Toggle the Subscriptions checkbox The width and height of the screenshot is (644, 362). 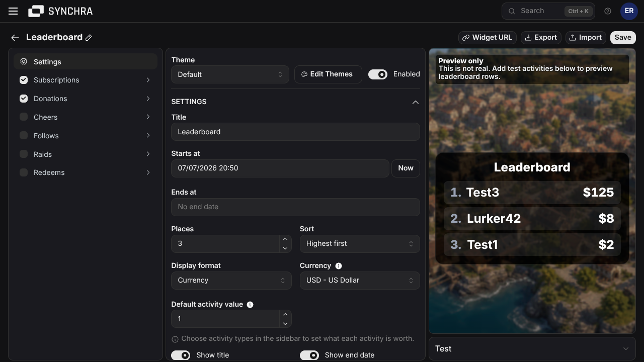[24, 80]
